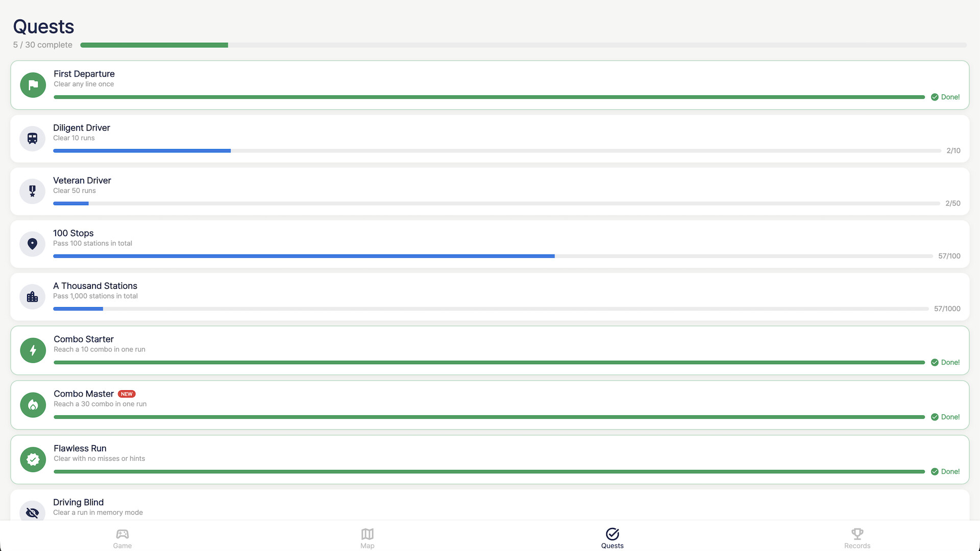Click the lightning bolt icon for Combo Starter
The width and height of the screenshot is (980, 551).
coord(33,350)
